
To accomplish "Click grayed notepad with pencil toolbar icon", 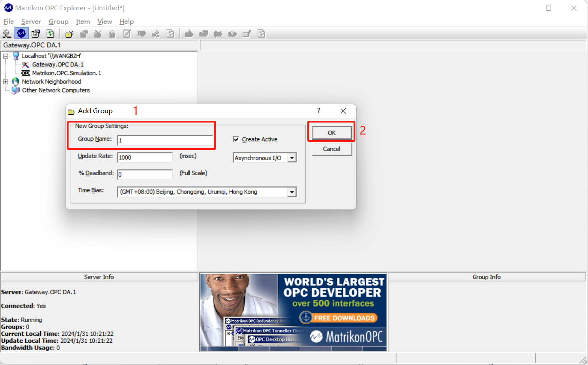I will tap(127, 33).
